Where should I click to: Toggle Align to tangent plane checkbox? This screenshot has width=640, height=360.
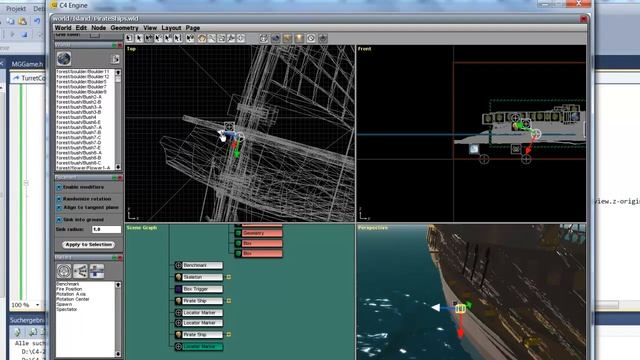pos(59,208)
